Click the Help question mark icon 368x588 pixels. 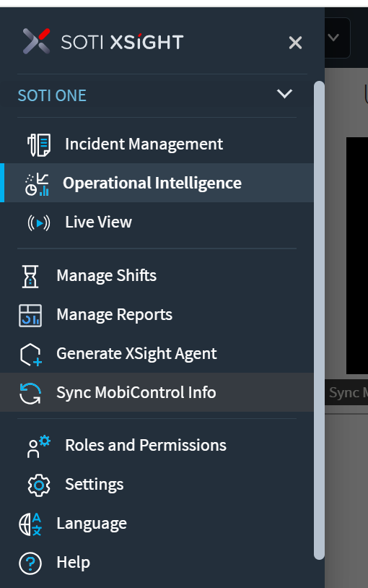pos(30,563)
